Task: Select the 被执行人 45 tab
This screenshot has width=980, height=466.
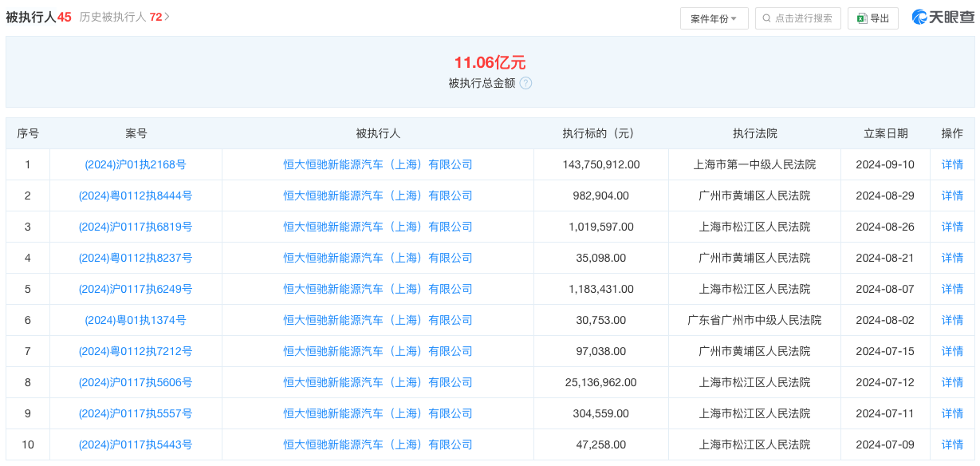Action: pyautogui.click(x=39, y=17)
